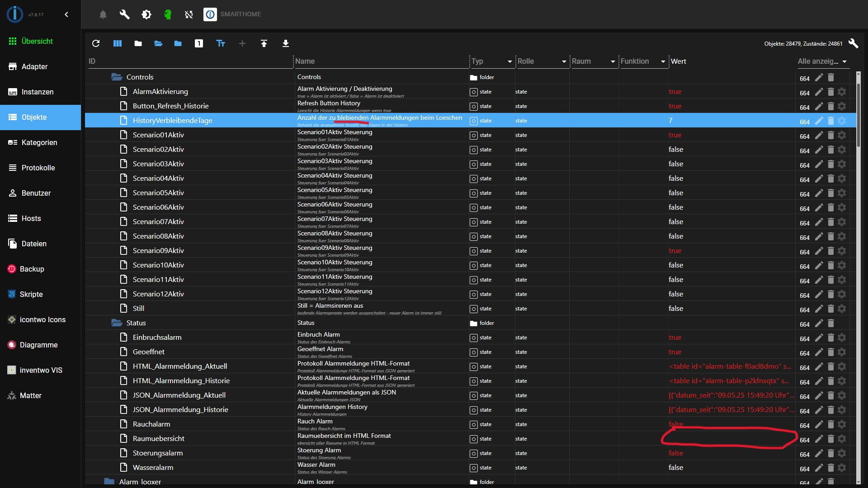Click the upload objects arrow icon
The height and width of the screenshot is (488, 868).
tap(264, 43)
